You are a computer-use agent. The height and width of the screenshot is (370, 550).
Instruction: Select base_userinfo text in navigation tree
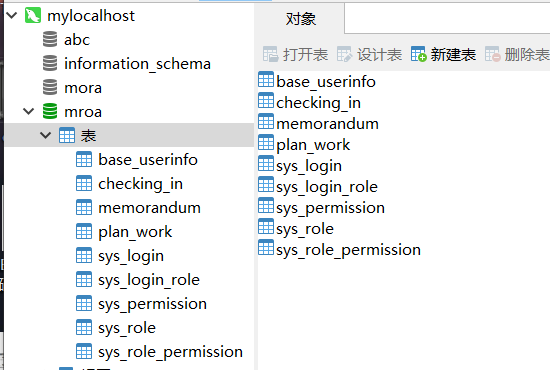click(x=148, y=160)
